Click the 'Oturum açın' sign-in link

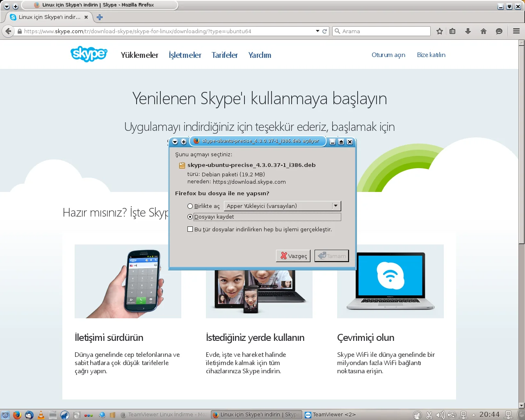tap(388, 55)
